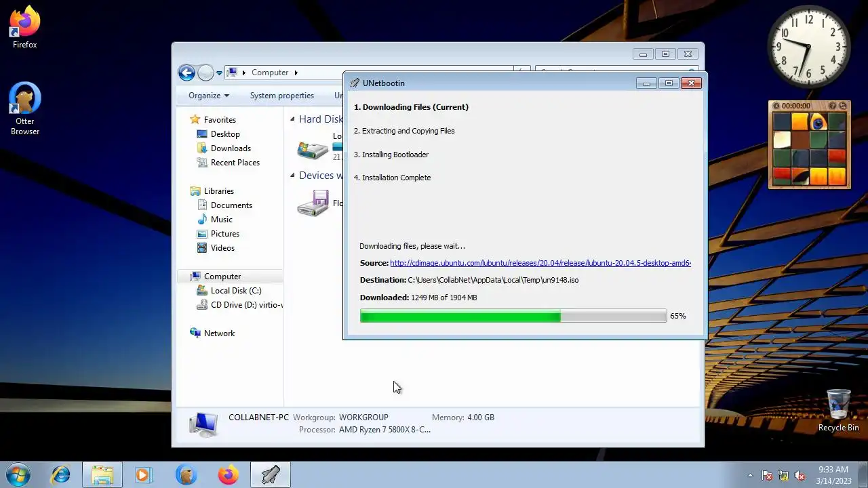
Task: Open the Otter Browser desktop shortcut
Action: [x=25, y=109]
